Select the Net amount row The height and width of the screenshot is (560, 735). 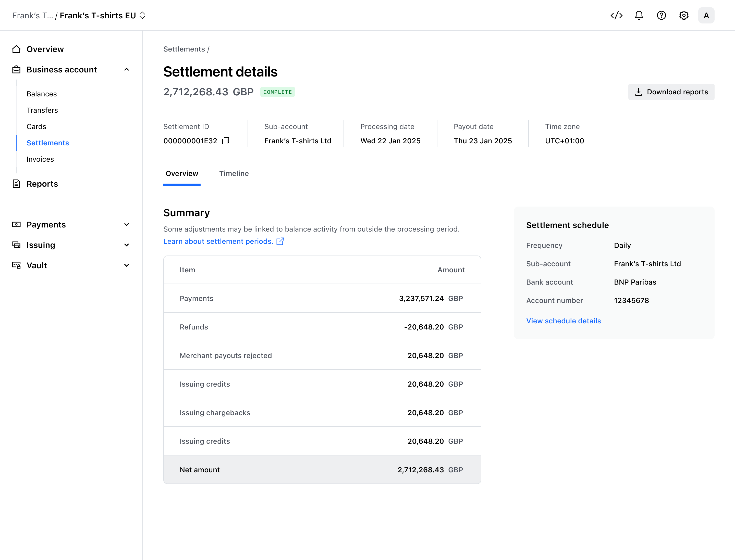(322, 469)
